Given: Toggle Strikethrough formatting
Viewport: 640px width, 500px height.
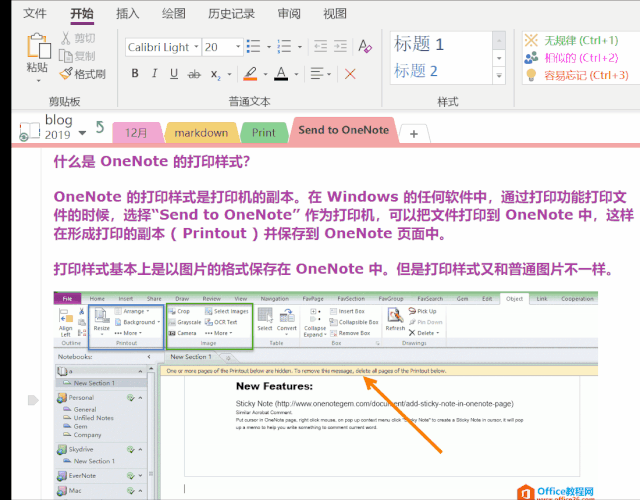Looking at the screenshot, I should pos(194,74).
